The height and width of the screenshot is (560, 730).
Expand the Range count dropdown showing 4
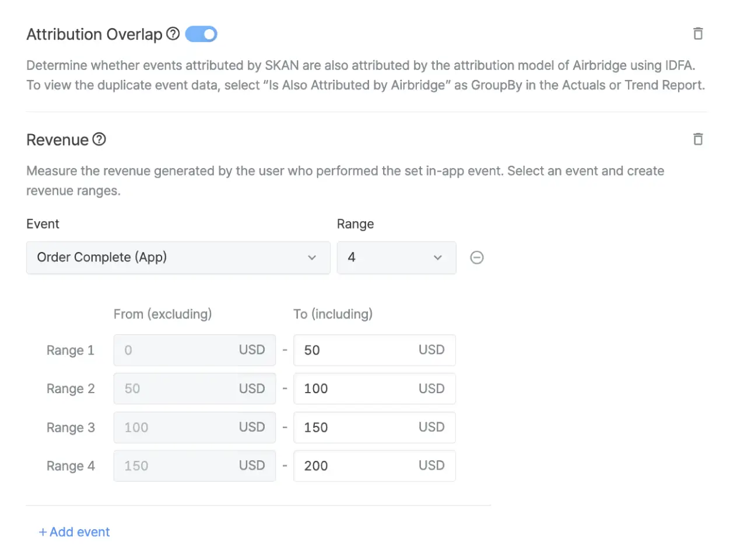tap(396, 258)
